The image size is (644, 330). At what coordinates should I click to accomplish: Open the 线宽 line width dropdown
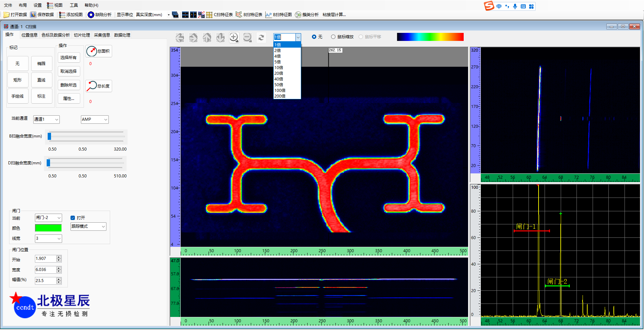[x=48, y=238]
